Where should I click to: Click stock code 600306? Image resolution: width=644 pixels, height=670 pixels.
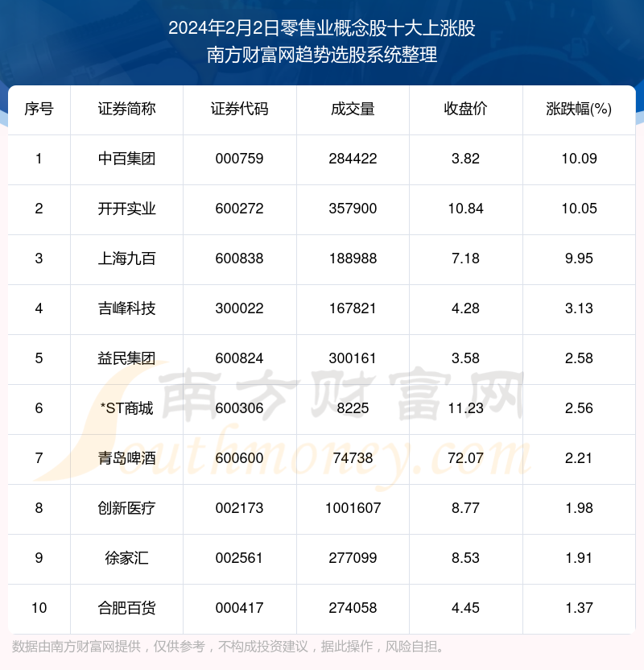coord(240,408)
